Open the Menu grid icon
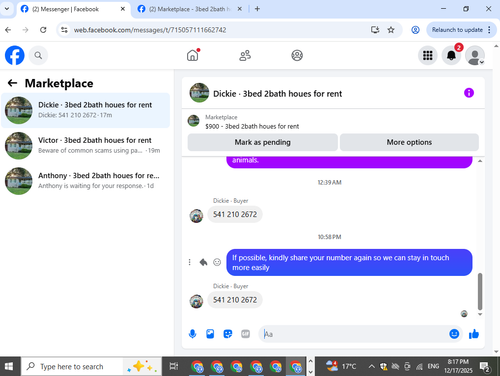Screen dimensions: 500x376 (x=428, y=55)
